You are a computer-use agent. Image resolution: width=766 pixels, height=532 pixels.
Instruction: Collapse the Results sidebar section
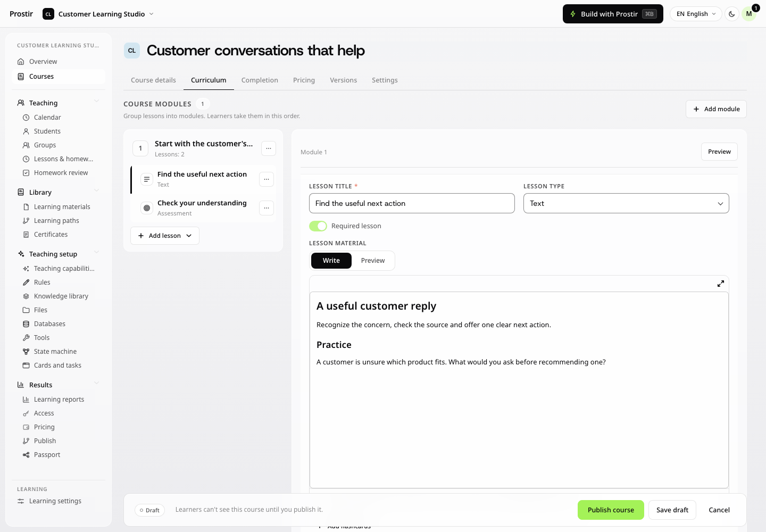(96, 383)
